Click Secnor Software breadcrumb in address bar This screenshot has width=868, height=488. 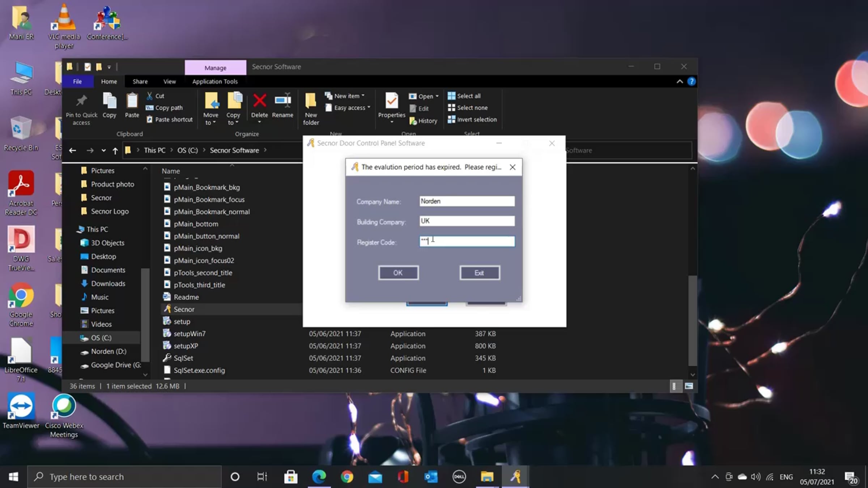coord(234,150)
